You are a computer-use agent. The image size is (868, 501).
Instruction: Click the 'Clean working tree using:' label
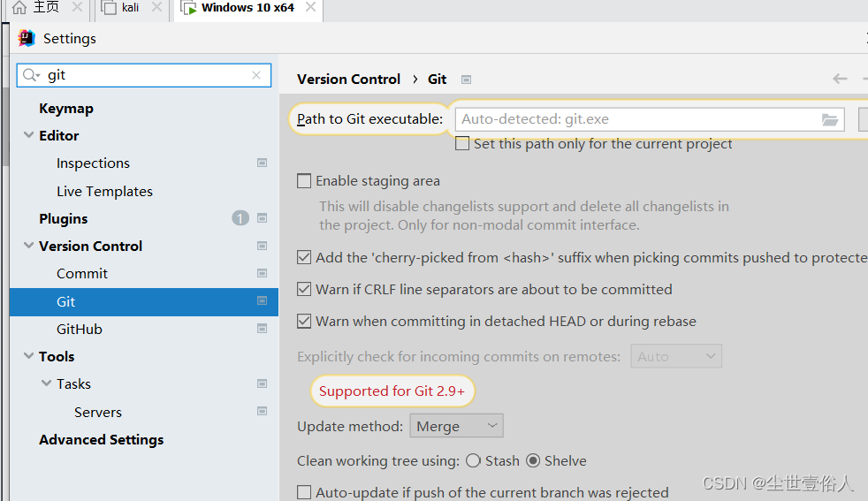pyautogui.click(x=378, y=460)
